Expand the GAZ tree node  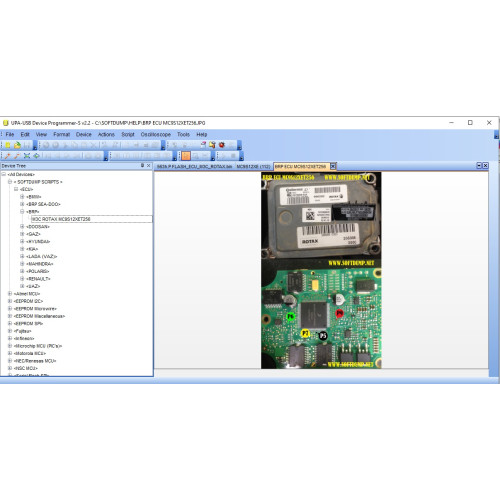click(x=22, y=234)
